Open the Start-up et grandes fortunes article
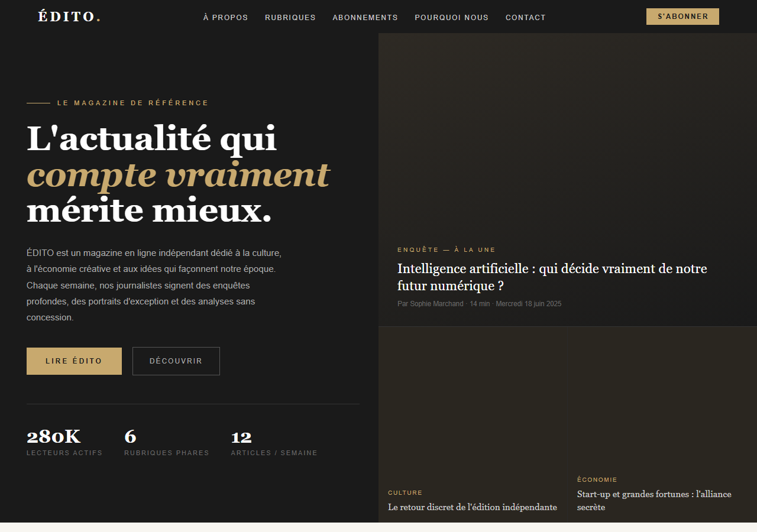The width and height of the screenshot is (757, 532). coord(654,501)
